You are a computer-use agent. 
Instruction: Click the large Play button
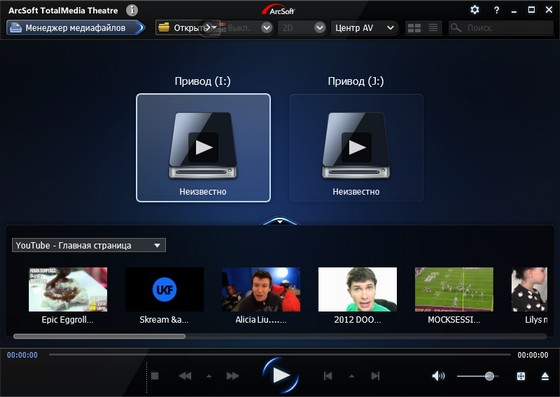280,376
